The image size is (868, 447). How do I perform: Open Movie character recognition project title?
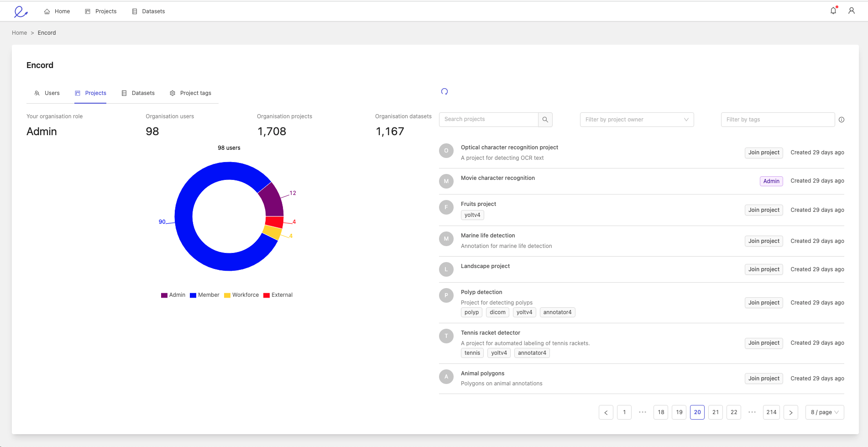coord(498,178)
